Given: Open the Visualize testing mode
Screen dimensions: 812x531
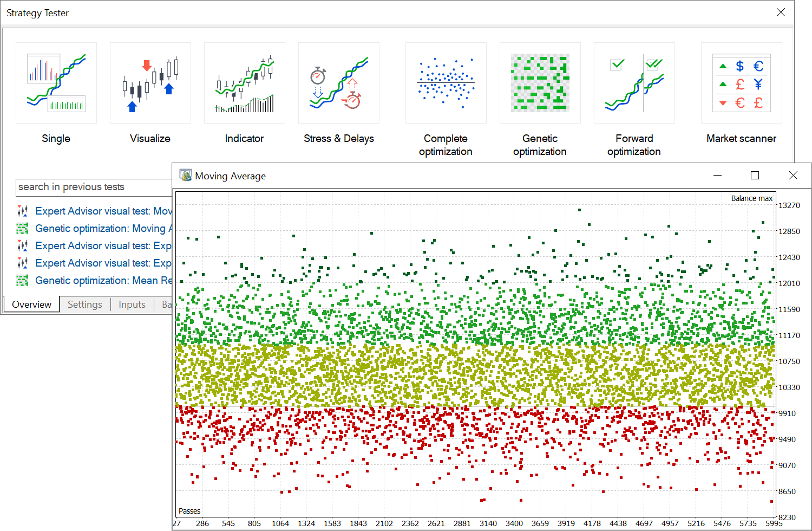Looking at the screenshot, I should tap(150, 83).
